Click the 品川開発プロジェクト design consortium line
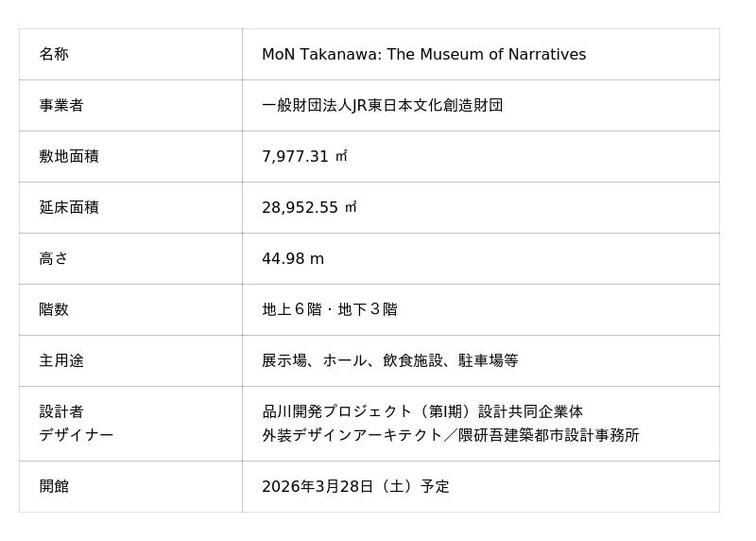The width and height of the screenshot is (756, 541). coord(422,412)
